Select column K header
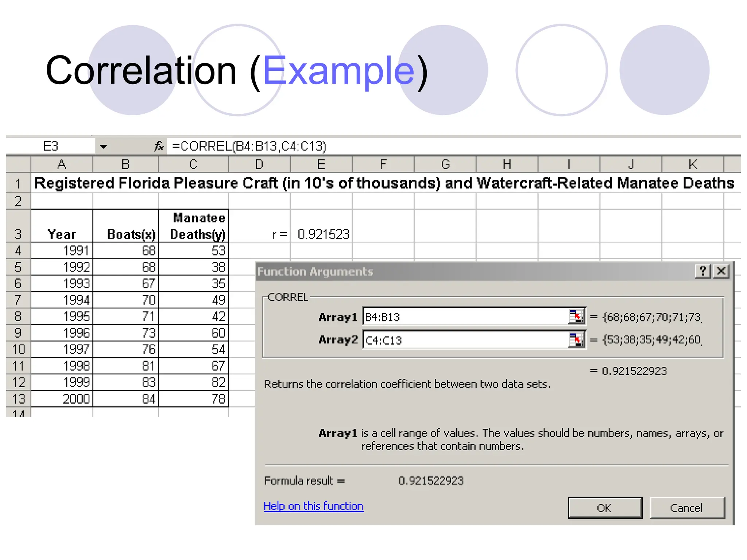 coord(693,164)
